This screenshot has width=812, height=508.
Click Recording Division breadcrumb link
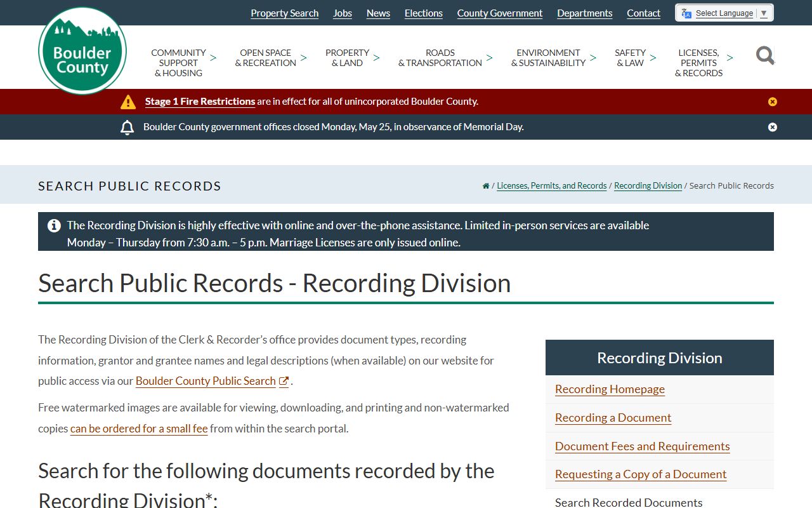tap(648, 186)
